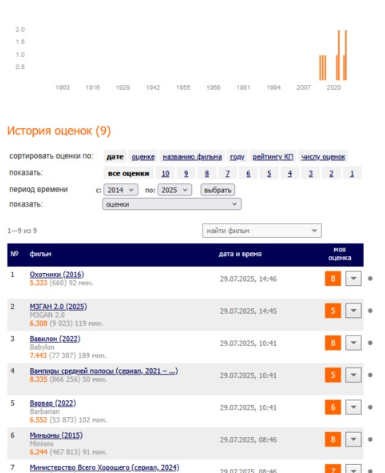Filter ratings by score 2

coord(331,173)
